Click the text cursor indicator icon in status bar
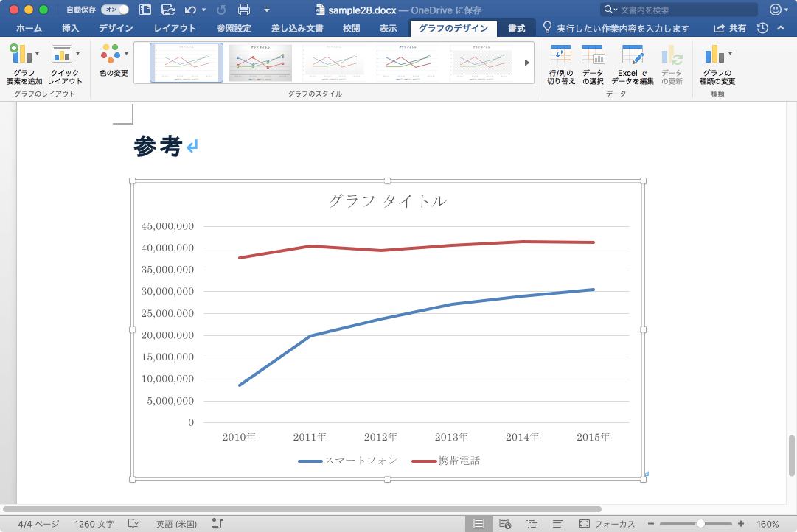This screenshot has width=797, height=532. click(x=217, y=523)
